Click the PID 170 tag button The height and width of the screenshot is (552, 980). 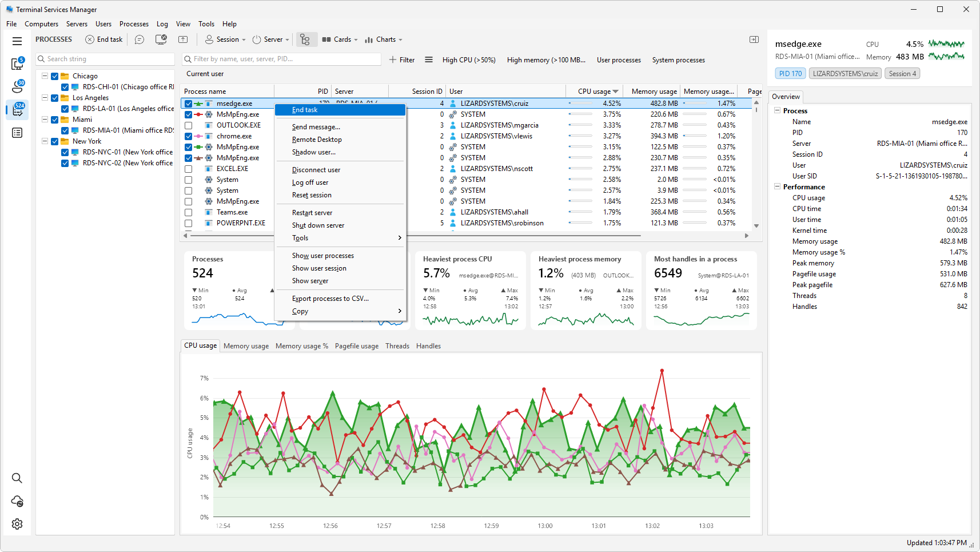coord(791,74)
